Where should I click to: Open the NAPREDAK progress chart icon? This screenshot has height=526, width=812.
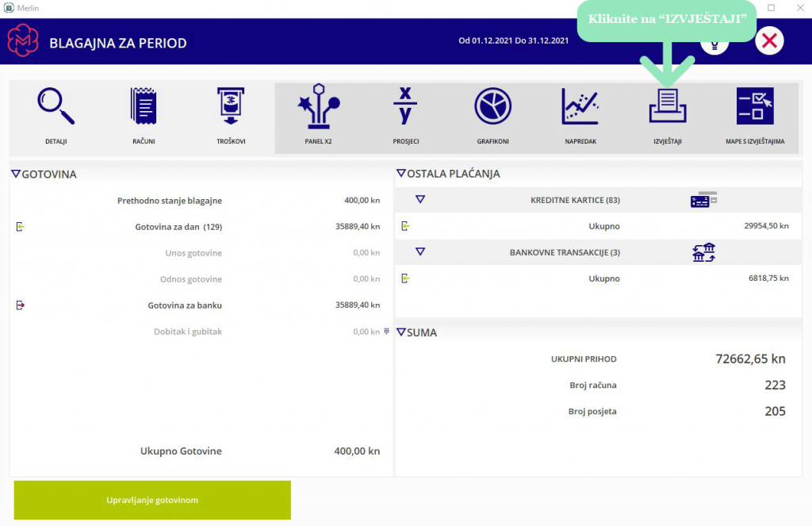580,107
